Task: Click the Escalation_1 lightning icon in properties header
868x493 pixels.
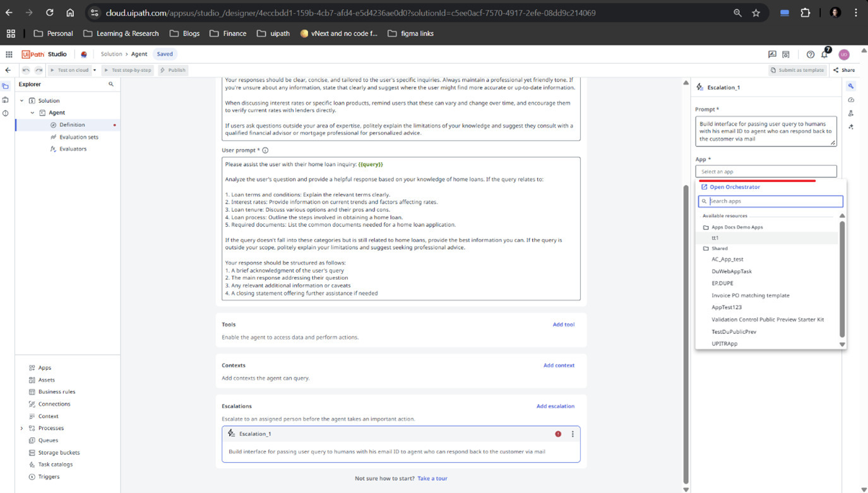Action: (x=699, y=87)
